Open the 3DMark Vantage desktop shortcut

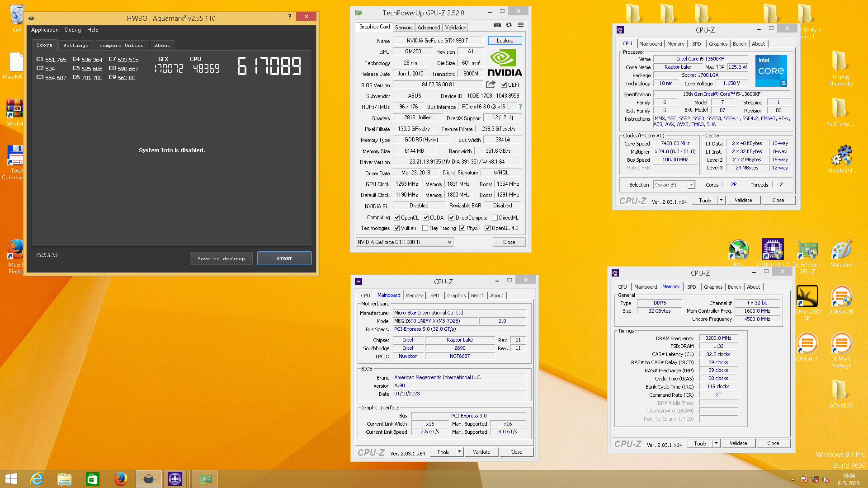click(x=841, y=350)
